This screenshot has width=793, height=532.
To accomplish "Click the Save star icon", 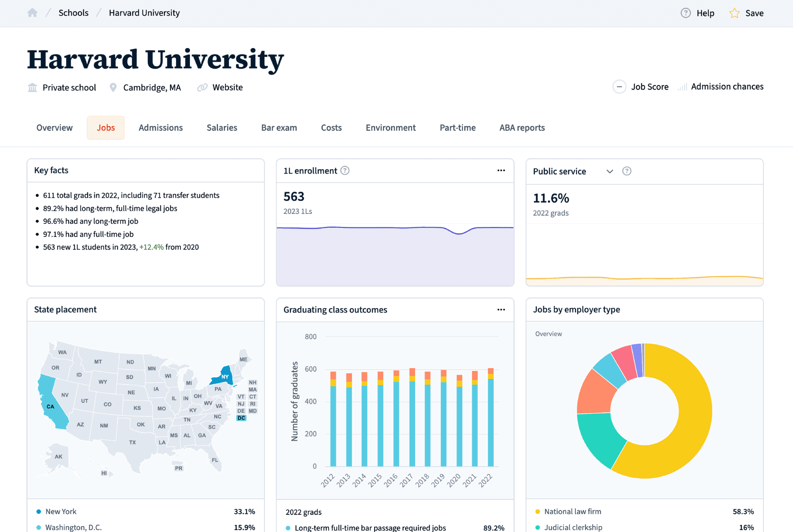I will (x=734, y=13).
